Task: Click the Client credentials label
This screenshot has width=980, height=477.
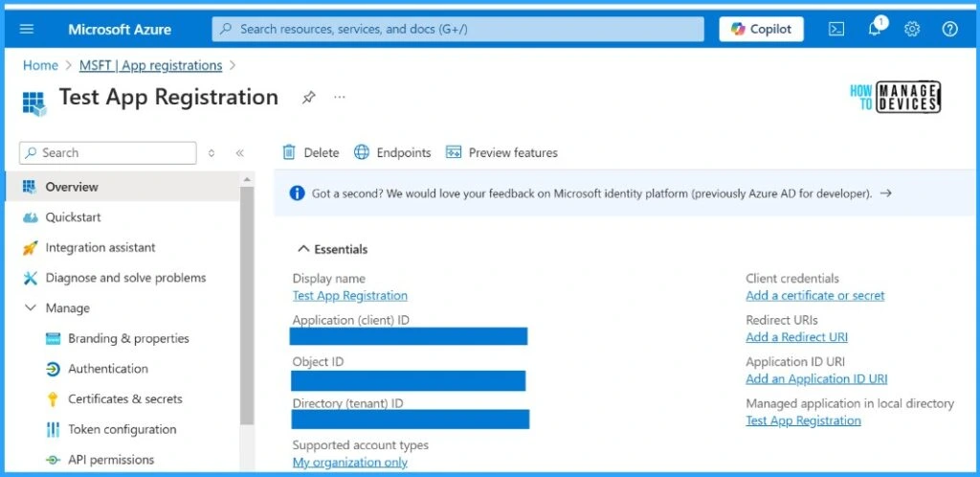Action: tap(792, 279)
